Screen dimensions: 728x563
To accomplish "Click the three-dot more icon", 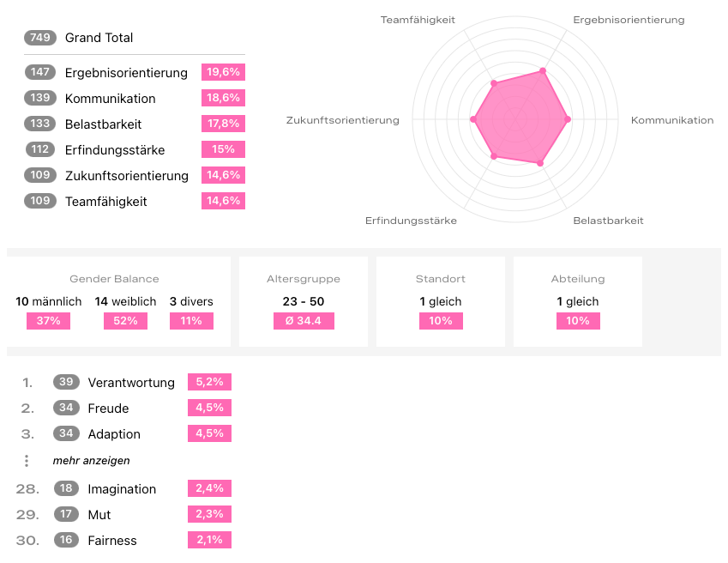I will click(27, 461).
